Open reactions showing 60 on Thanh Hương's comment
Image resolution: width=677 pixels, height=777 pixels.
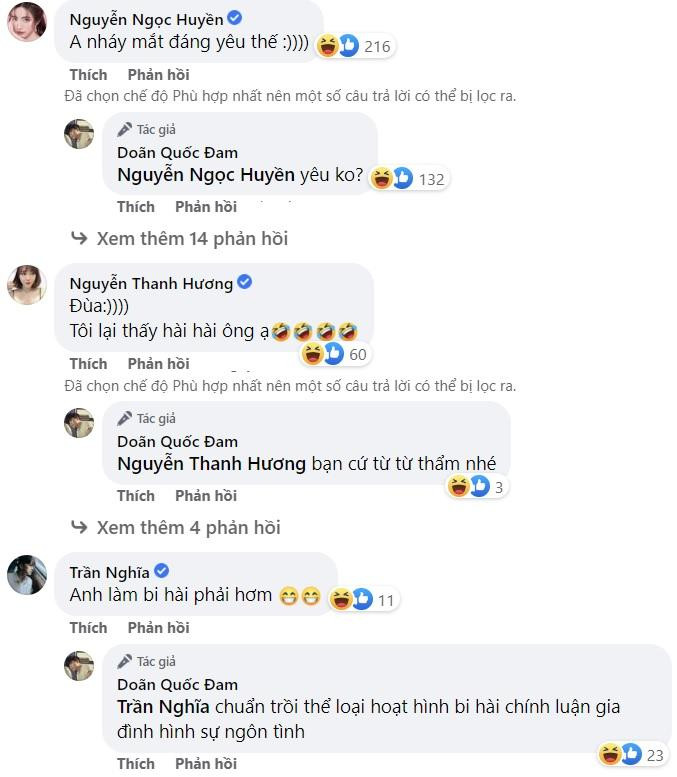tap(334, 353)
